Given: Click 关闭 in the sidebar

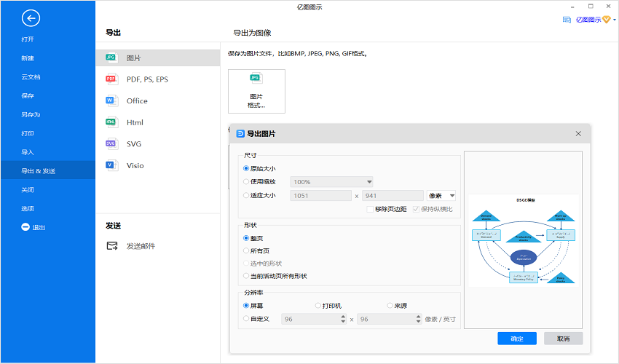Looking at the screenshot, I should pos(28,190).
